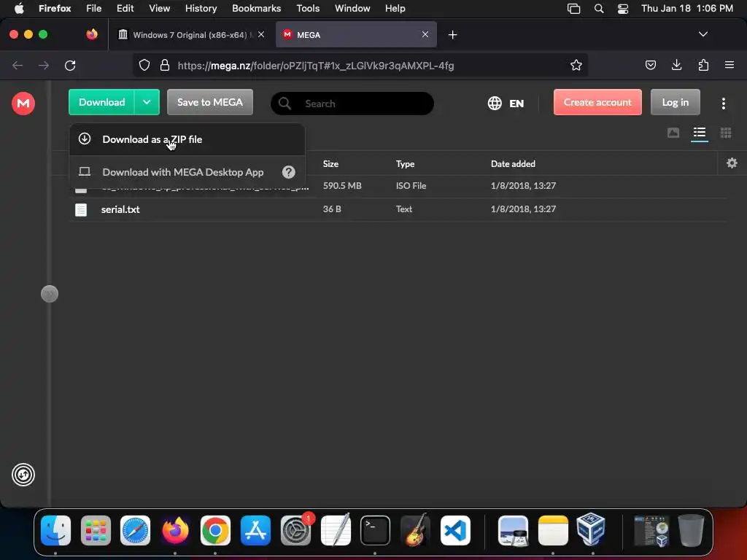Open column settings gear icon

point(732,163)
